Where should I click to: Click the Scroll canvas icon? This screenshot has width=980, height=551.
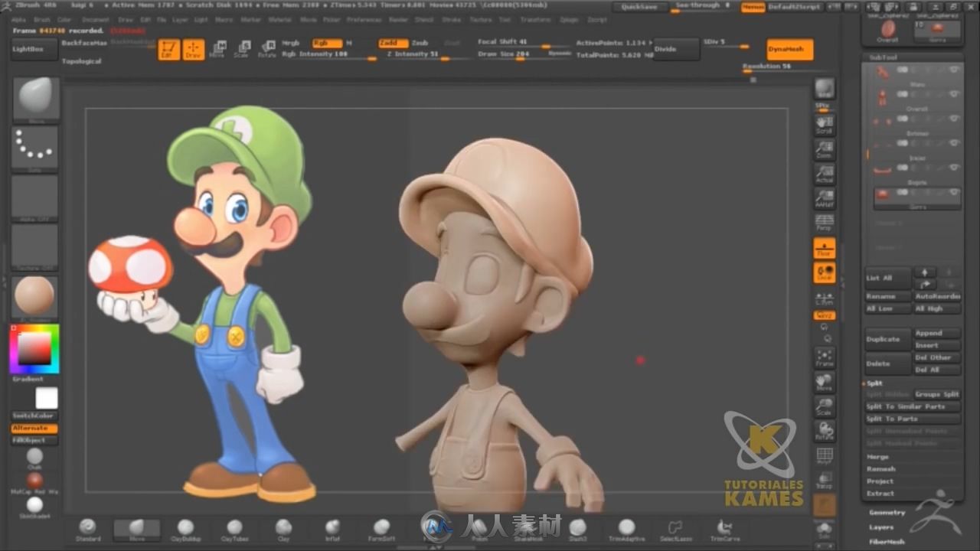[x=824, y=124]
